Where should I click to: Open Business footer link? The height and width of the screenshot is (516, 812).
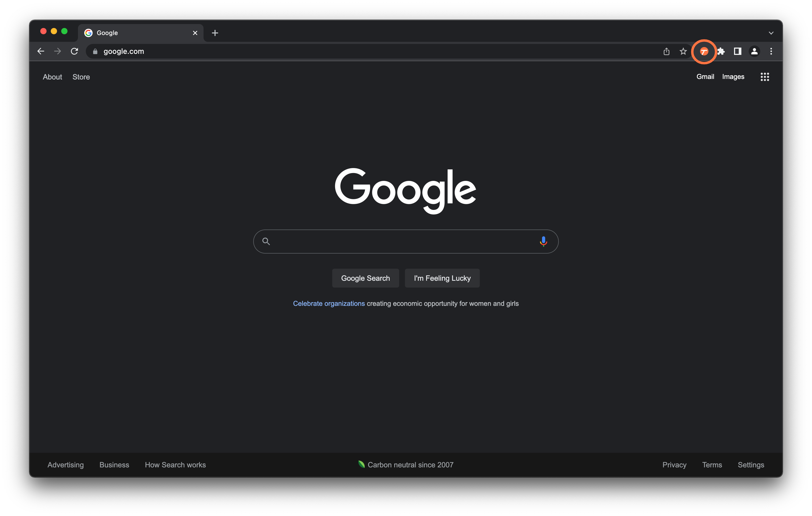(114, 465)
